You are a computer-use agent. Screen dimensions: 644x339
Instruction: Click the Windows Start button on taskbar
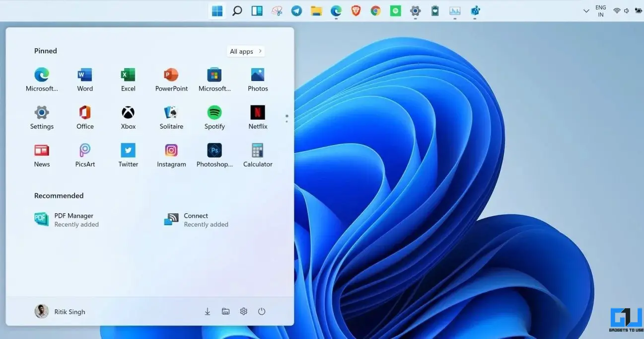pyautogui.click(x=217, y=11)
